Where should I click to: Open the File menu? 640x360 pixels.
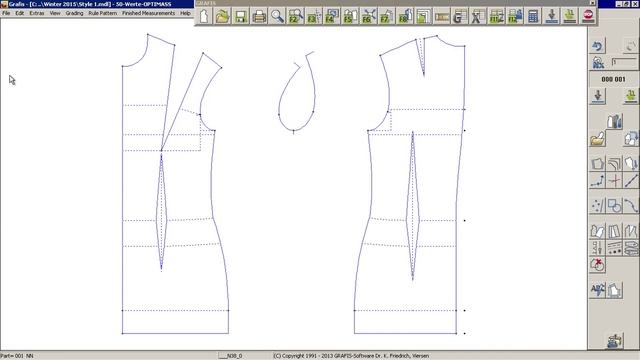tap(6, 13)
